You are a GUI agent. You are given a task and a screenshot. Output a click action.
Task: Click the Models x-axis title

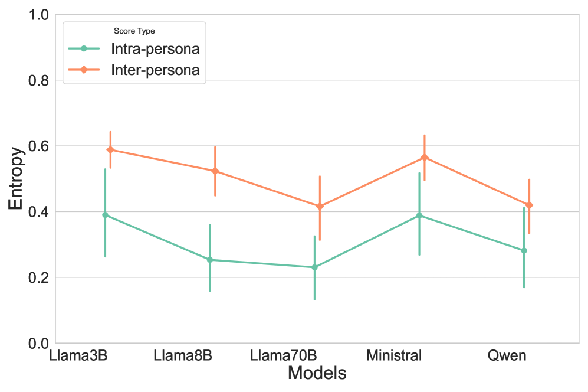tap(317, 374)
